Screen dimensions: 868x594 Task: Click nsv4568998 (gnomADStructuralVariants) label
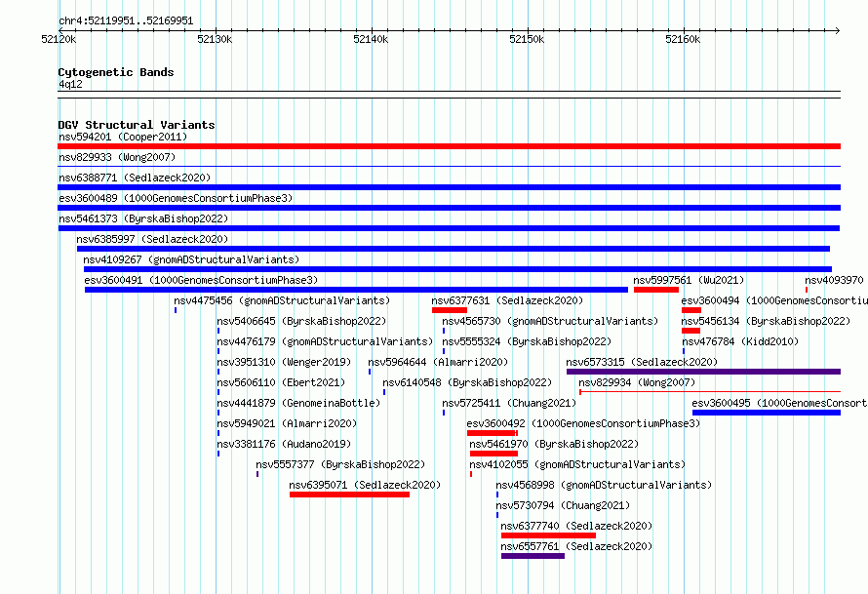(x=604, y=485)
